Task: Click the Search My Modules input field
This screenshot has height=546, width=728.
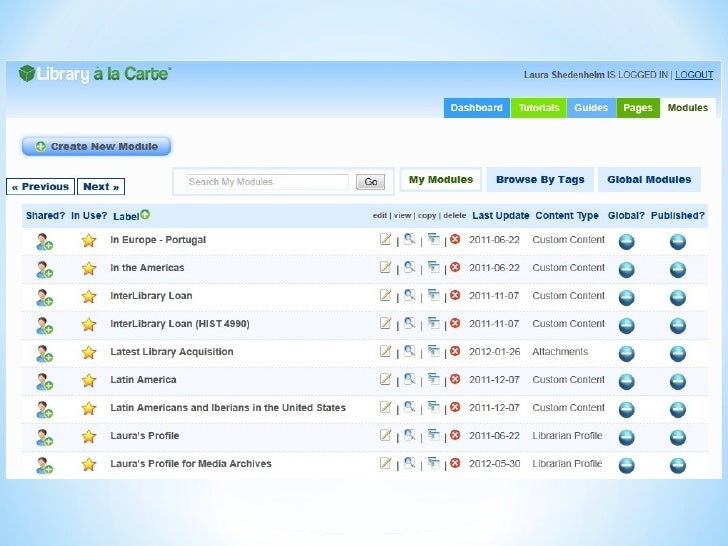Action: click(267, 182)
